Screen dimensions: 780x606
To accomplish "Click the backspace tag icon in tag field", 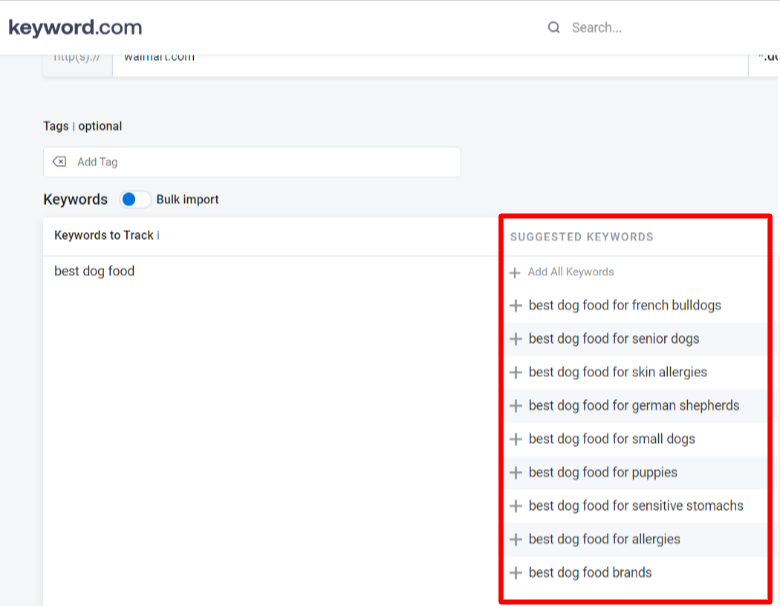I will click(60, 162).
